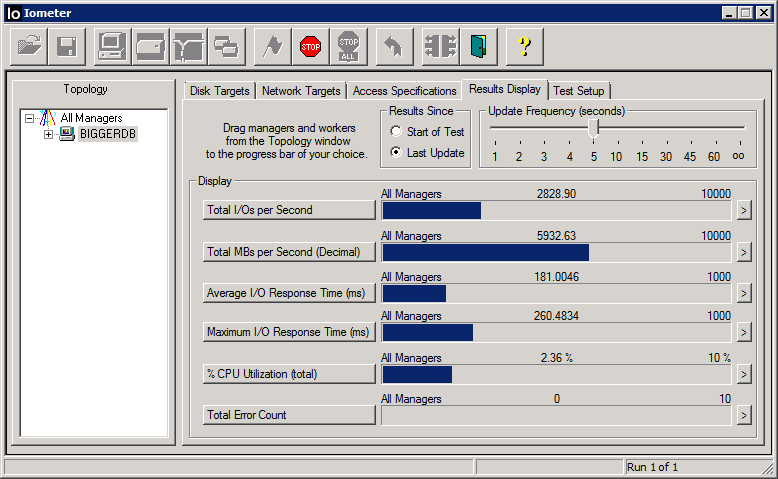778x479 pixels.
Task: Stop the current test
Action: tap(311, 47)
